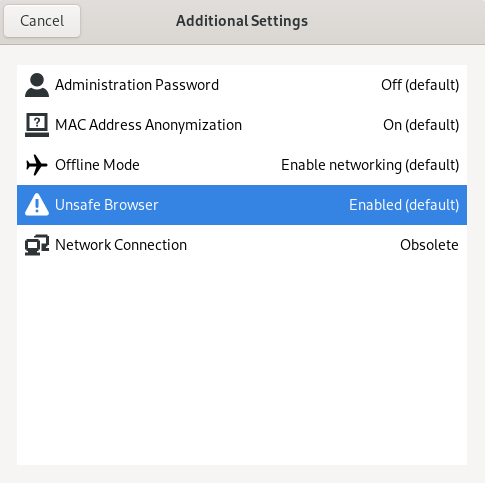Click the "Off (default)" password status
The image size is (485, 483).
click(x=420, y=85)
